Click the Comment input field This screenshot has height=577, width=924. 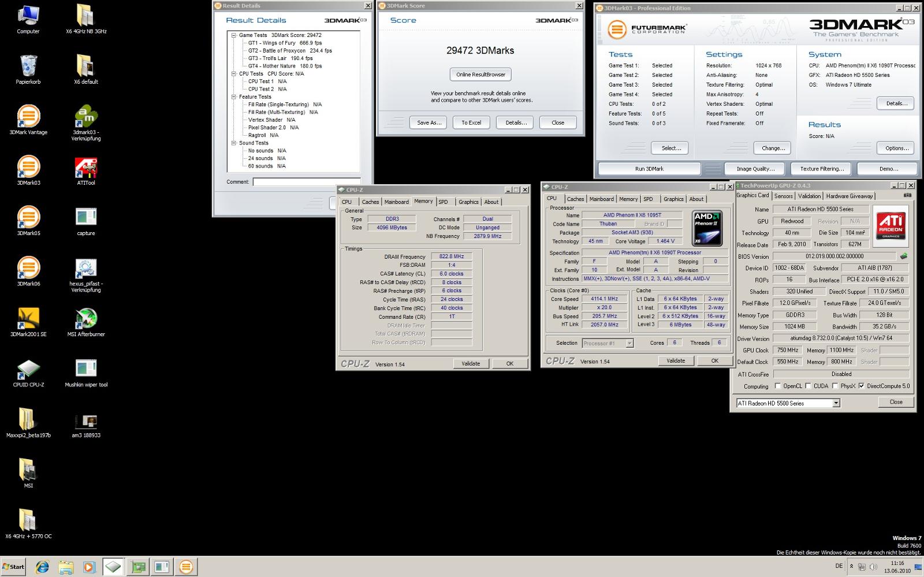tap(307, 182)
